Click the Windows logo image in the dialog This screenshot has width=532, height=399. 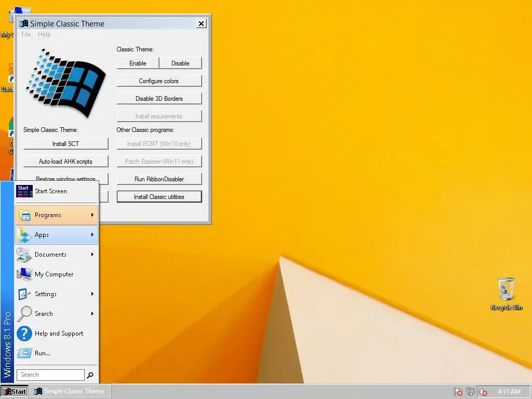(x=66, y=84)
